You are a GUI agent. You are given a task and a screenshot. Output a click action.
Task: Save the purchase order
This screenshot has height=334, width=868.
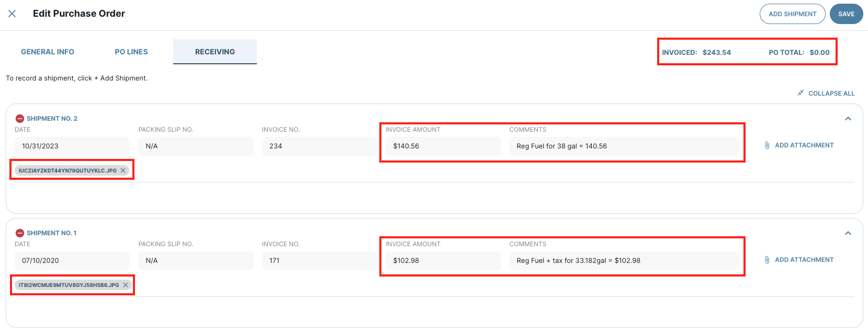[846, 14]
